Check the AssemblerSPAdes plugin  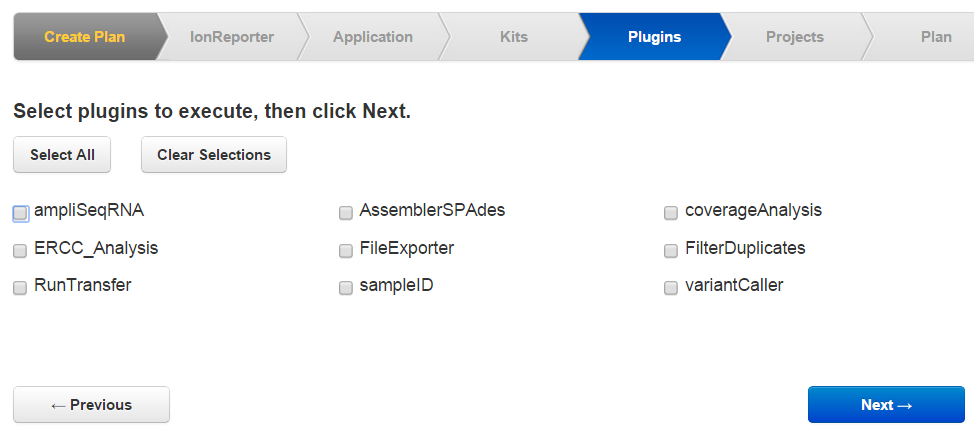pyautogui.click(x=346, y=213)
